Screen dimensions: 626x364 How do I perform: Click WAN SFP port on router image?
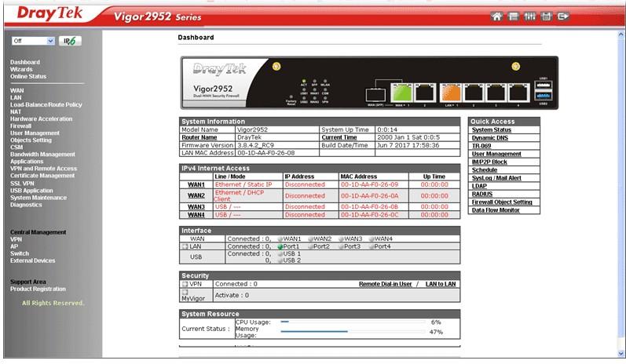(x=375, y=95)
